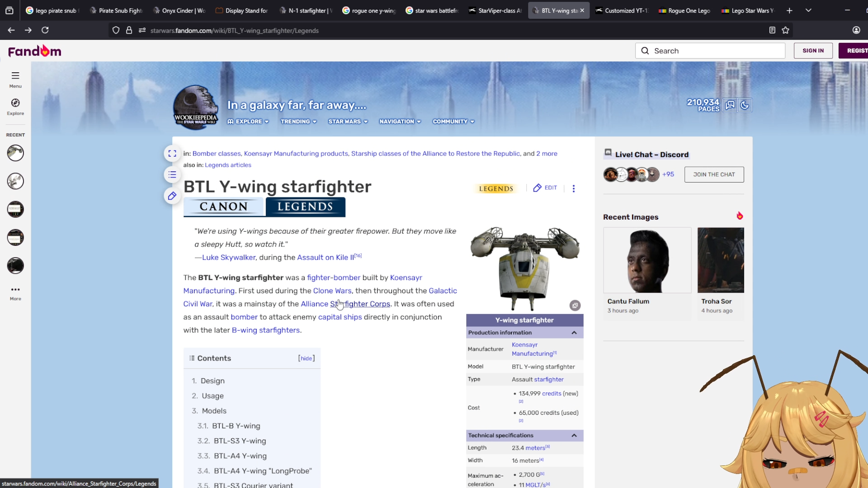Open the Fandom sidebar Menu icon
This screenshot has width=868, height=488.
point(15,76)
